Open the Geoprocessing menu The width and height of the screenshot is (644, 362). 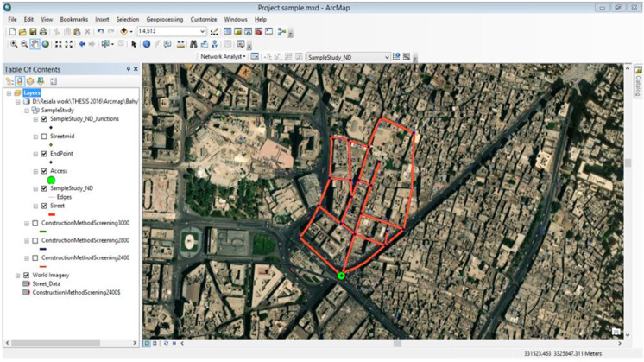coord(164,19)
